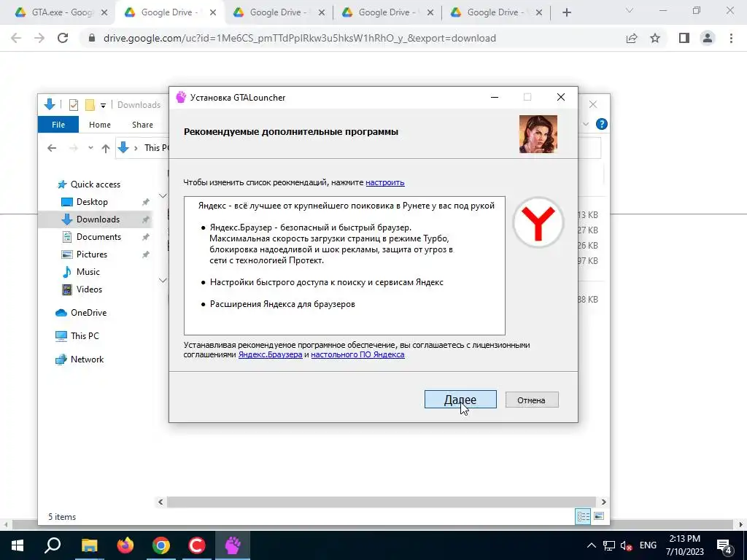Click the Chrome address bar URL
This screenshot has height=560, width=747.
click(x=300, y=38)
